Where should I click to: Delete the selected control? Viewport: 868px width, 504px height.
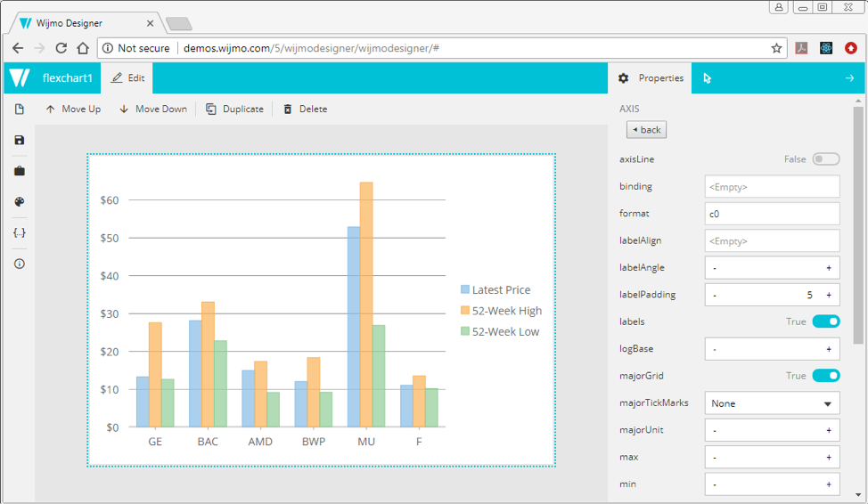coord(305,109)
